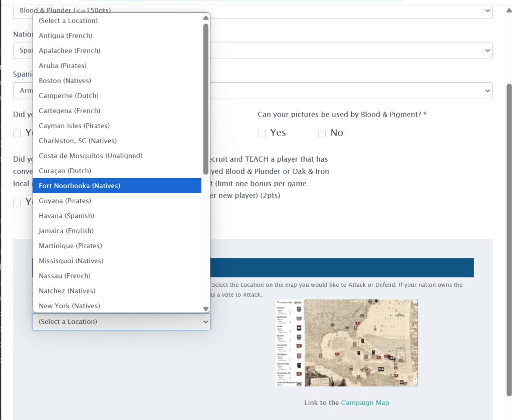This screenshot has width=513, height=420.
Task: Select Antigua (French) from the location list
Action: pos(66,36)
